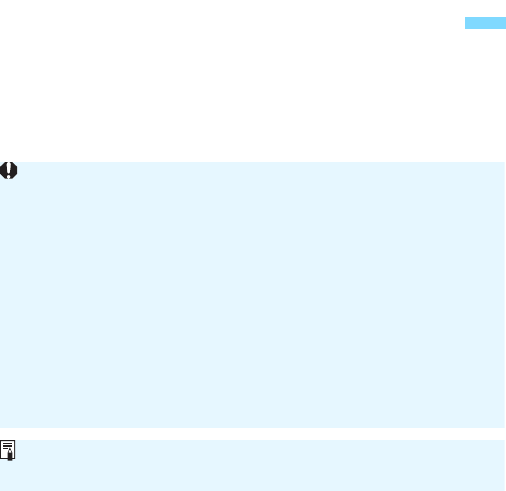The height and width of the screenshot is (491, 506).
Task: Click inside the large light blue caution panel
Action: (252, 295)
